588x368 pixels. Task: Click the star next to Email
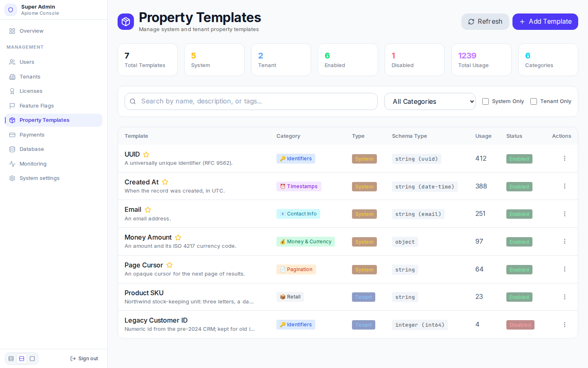(148, 210)
